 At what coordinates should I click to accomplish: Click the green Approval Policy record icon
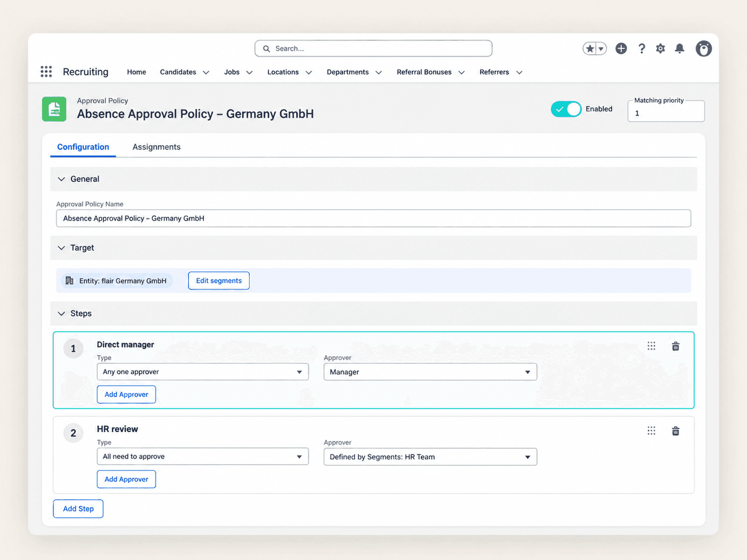[x=54, y=109]
